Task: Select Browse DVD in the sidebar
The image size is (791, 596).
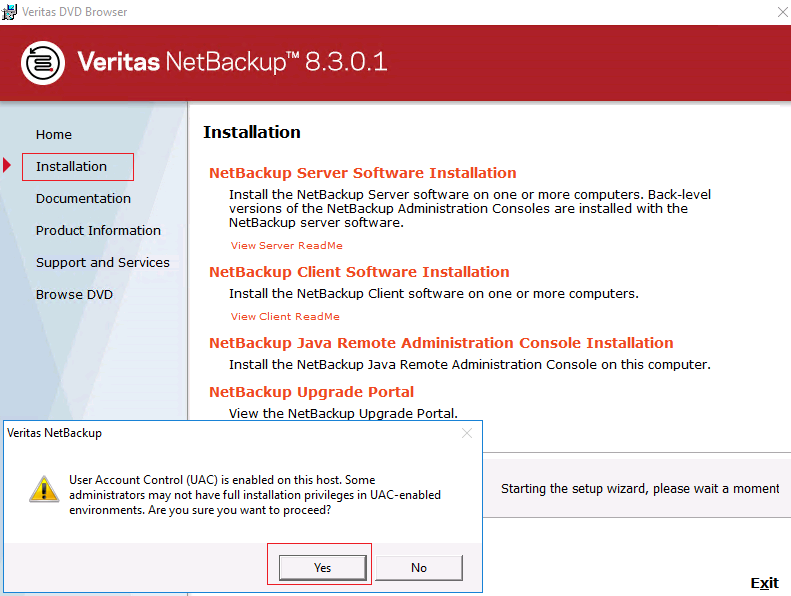Action: pyautogui.click(x=74, y=294)
